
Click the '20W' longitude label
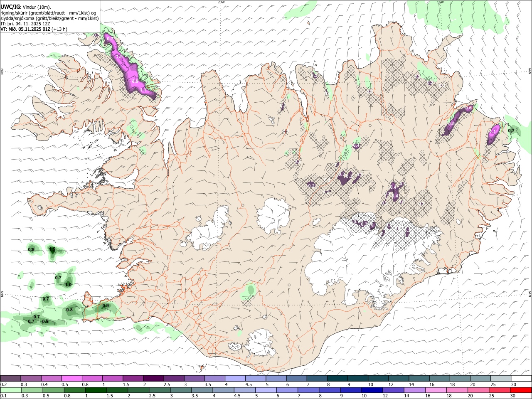pyautogui.click(x=221, y=2)
